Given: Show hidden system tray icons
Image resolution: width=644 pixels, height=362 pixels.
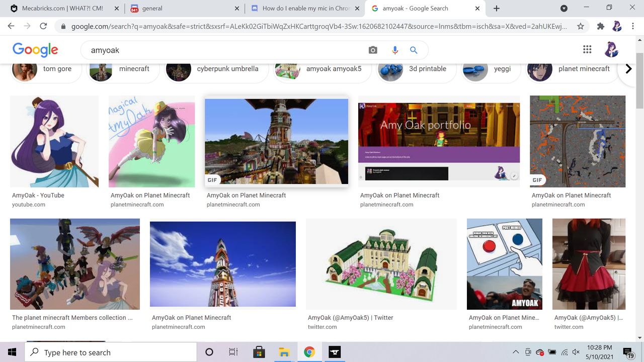Looking at the screenshot, I should 516,352.
